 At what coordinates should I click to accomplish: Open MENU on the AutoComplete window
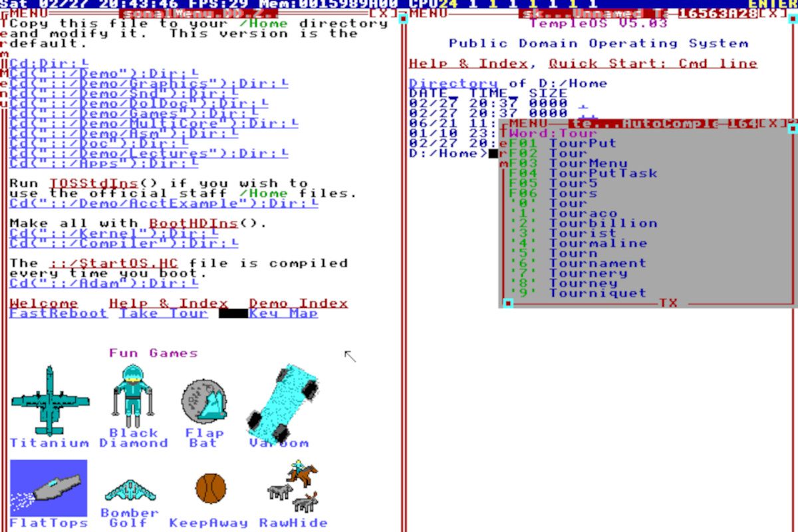pos(529,123)
